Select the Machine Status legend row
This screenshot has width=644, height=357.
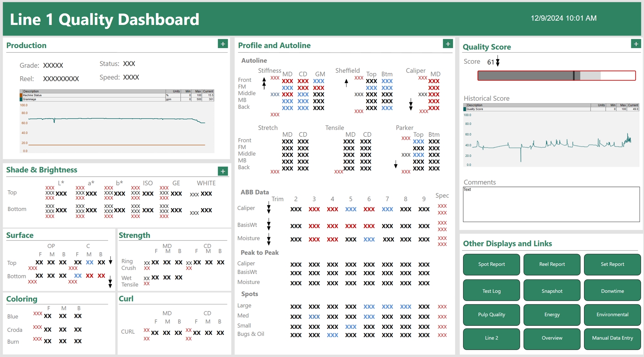coord(117,95)
